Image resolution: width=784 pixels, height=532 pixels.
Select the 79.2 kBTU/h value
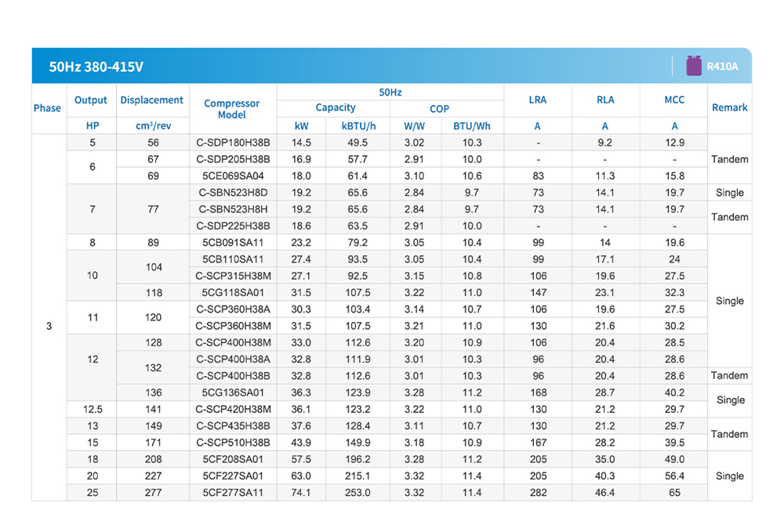(x=358, y=242)
